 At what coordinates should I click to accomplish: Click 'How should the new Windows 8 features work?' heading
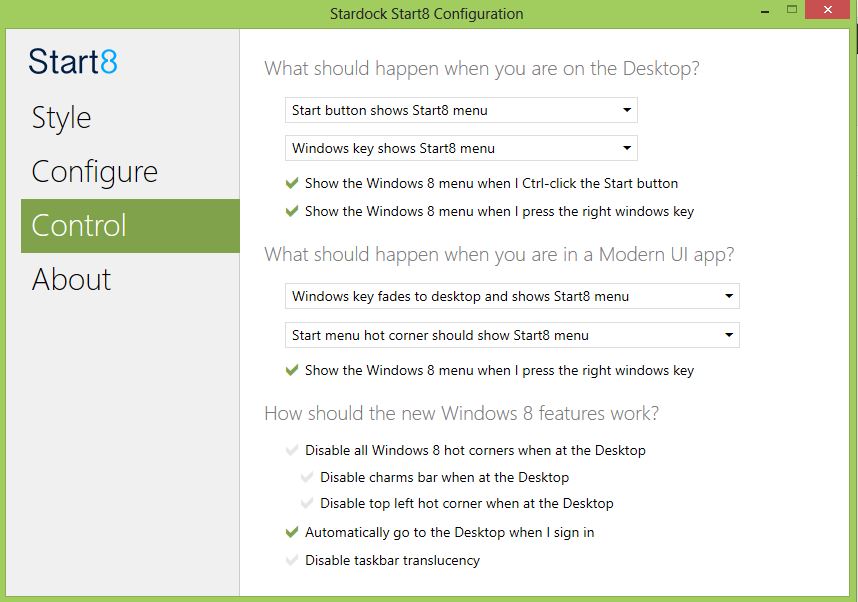[461, 413]
